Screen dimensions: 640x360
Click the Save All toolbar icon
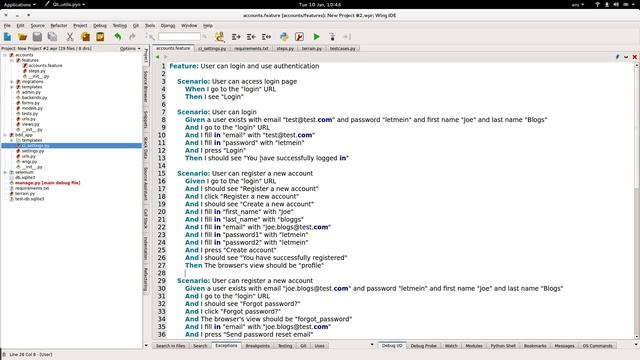point(52,37)
